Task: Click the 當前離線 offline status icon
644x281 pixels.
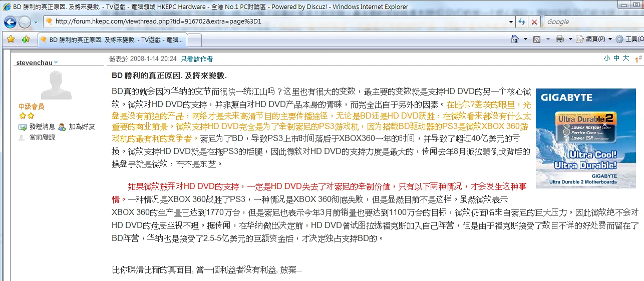Action: (x=22, y=137)
